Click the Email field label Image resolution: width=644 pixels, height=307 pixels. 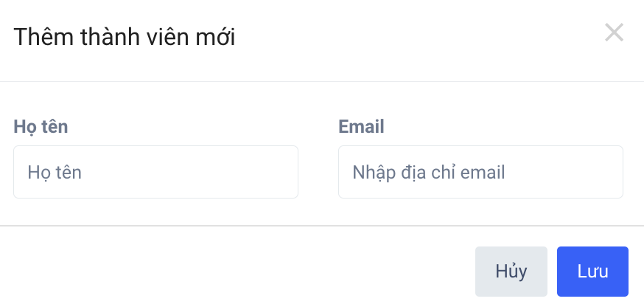coord(361,126)
